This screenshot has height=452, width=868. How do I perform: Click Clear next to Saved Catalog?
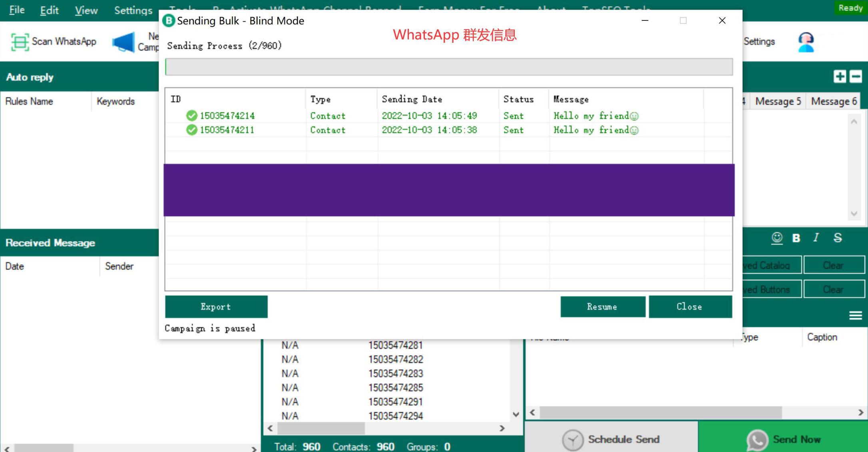pyautogui.click(x=834, y=265)
